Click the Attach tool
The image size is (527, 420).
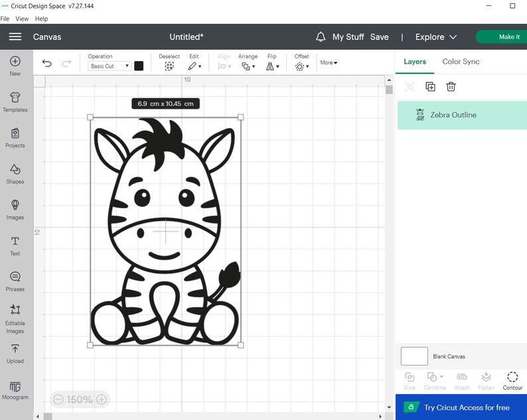click(462, 381)
